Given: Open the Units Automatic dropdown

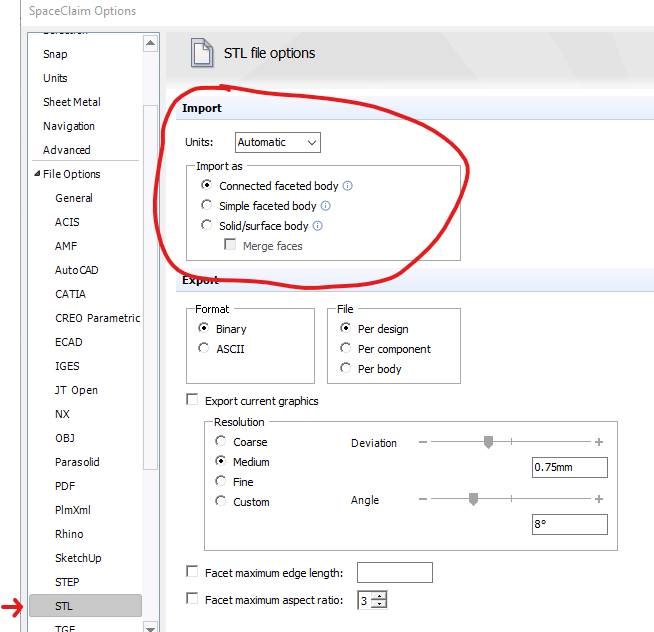Looking at the screenshot, I should coord(278,142).
